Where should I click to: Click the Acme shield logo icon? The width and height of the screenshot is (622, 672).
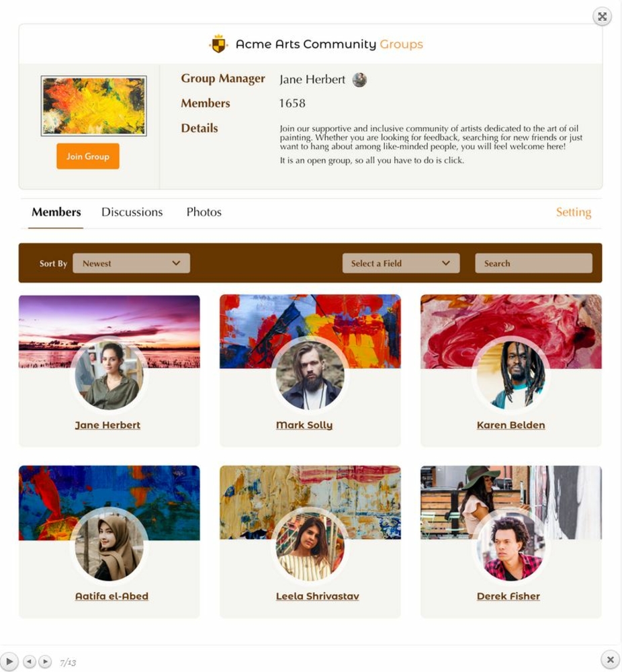pos(218,44)
